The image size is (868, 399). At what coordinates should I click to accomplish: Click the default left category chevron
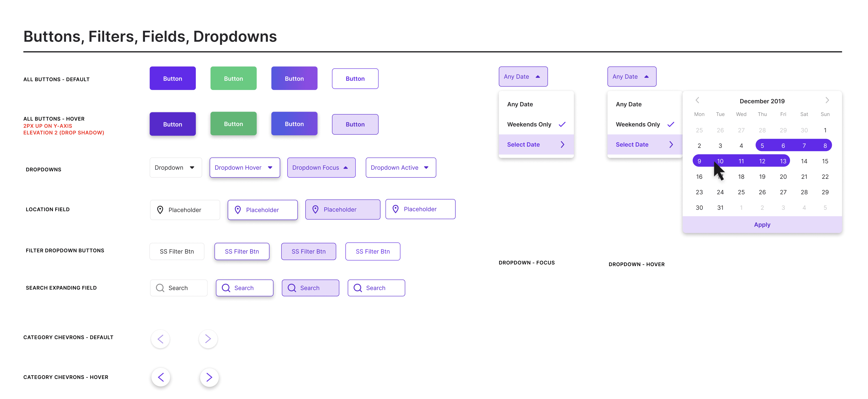click(x=160, y=339)
